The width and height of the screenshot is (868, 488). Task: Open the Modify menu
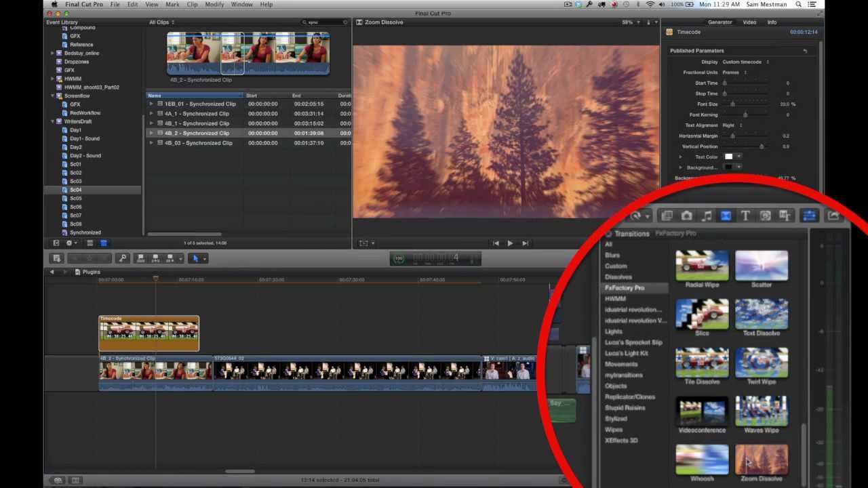[214, 4]
